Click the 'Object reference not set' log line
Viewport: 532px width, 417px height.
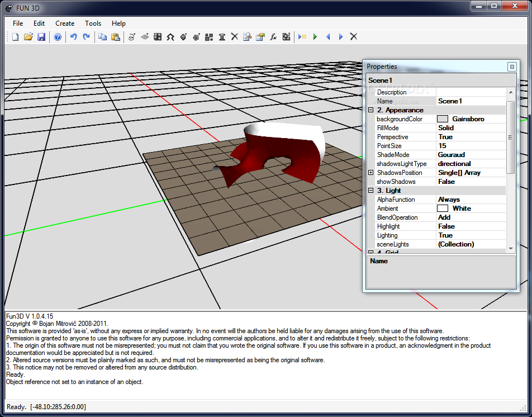(75, 382)
